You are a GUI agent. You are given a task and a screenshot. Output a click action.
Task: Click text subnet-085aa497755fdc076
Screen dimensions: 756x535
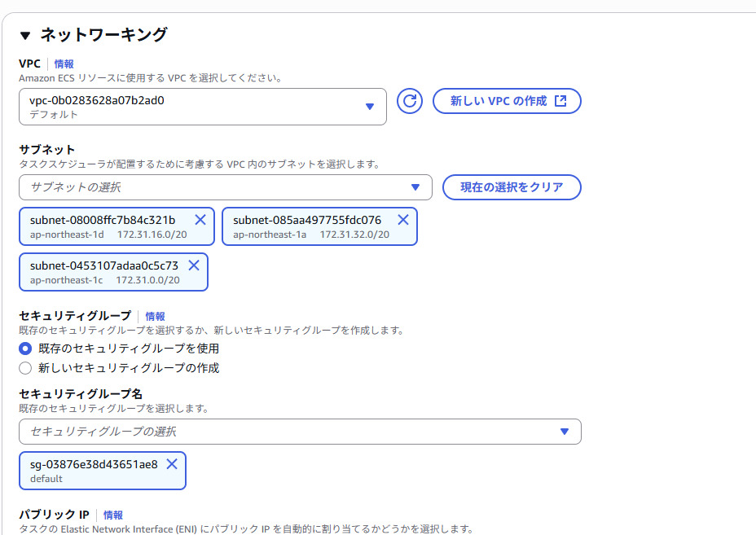click(307, 220)
